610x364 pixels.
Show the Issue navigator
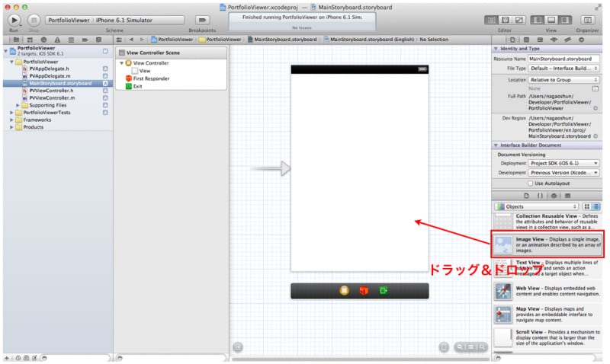[x=58, y=40]
